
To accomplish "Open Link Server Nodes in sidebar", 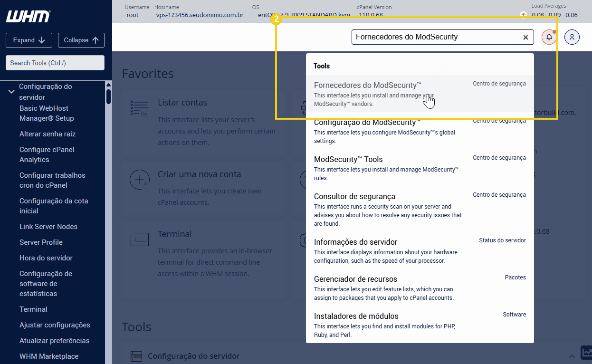I will click(48, 227).
